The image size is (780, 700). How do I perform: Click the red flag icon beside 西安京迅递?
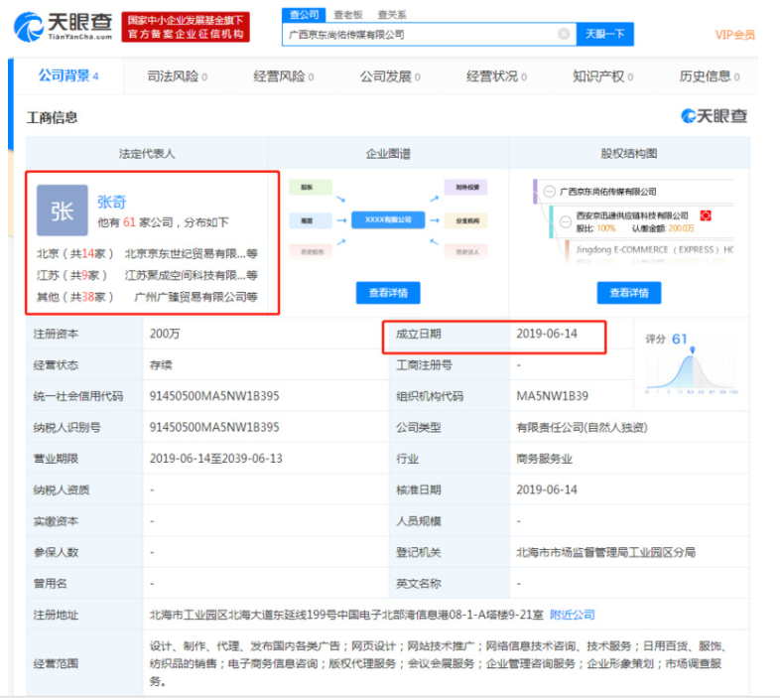coord(706,215)
